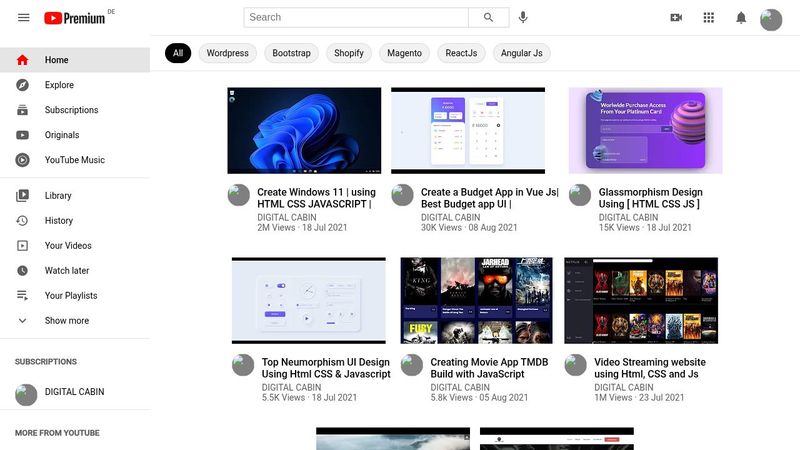800x450 pixels.
Task: Select the All filter chip
Action: coord(178,53)
